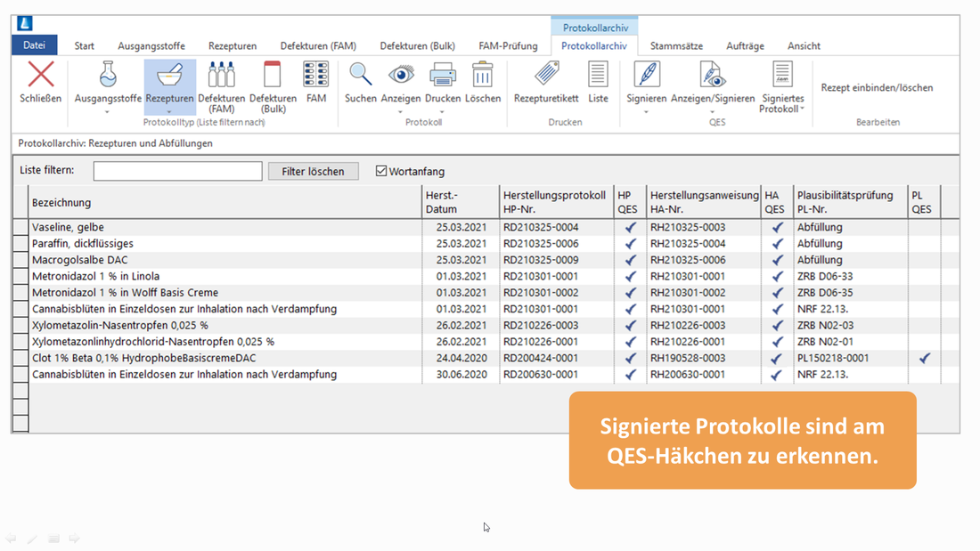Select the Ausgangsstoffe flask icon
Viewport: 980px width, 551px height.
tap(108, 76)
